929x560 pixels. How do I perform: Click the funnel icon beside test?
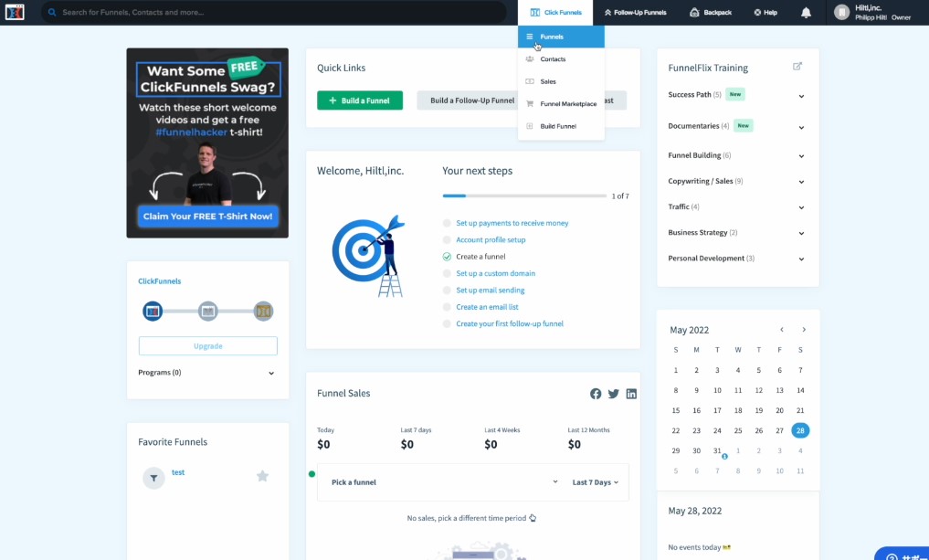pos(153,478)
